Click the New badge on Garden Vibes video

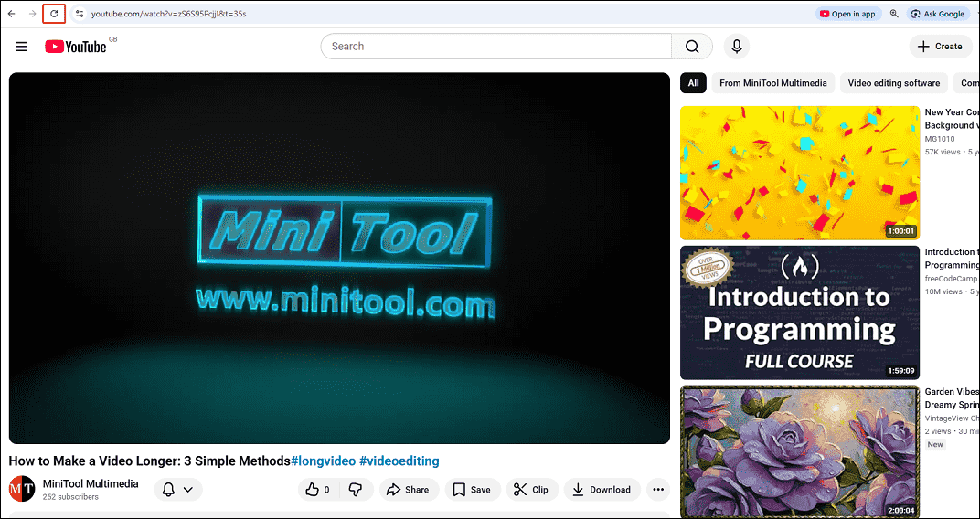pos(935,445)
